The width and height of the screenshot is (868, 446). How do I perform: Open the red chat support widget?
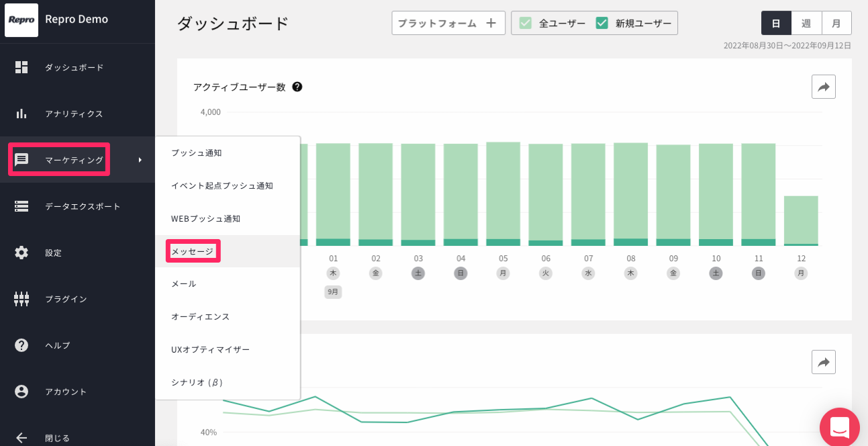click(840, 427)
